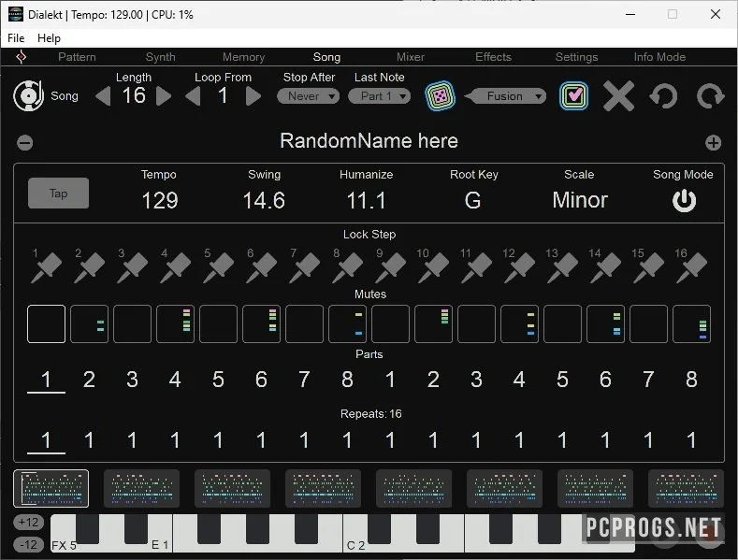Viewport: 738px width, 560px height.
Task: Select the fifth pattern thumbnail
Action: coord(413,488)
